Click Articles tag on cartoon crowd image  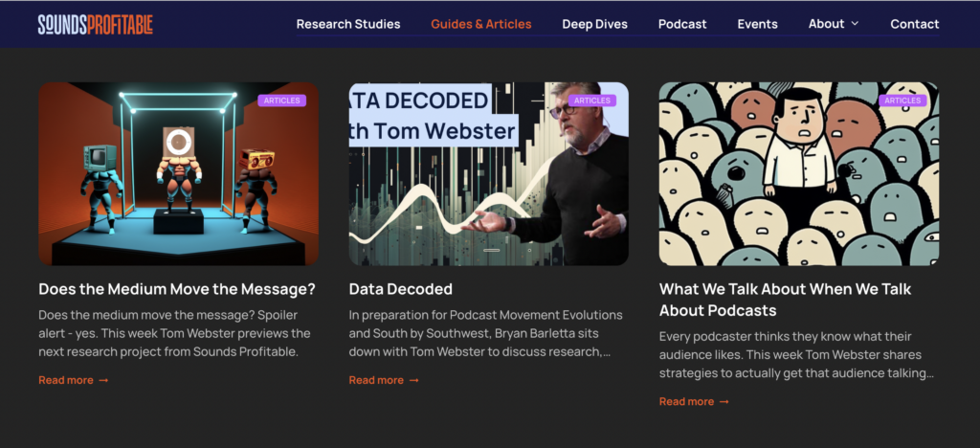(x=902, y=101)
